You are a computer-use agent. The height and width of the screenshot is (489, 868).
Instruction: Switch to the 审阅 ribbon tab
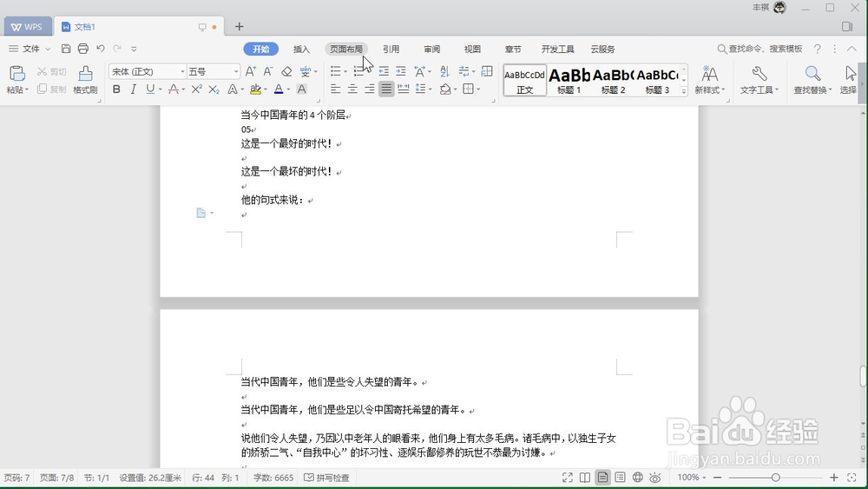click(x=431, y=49)
